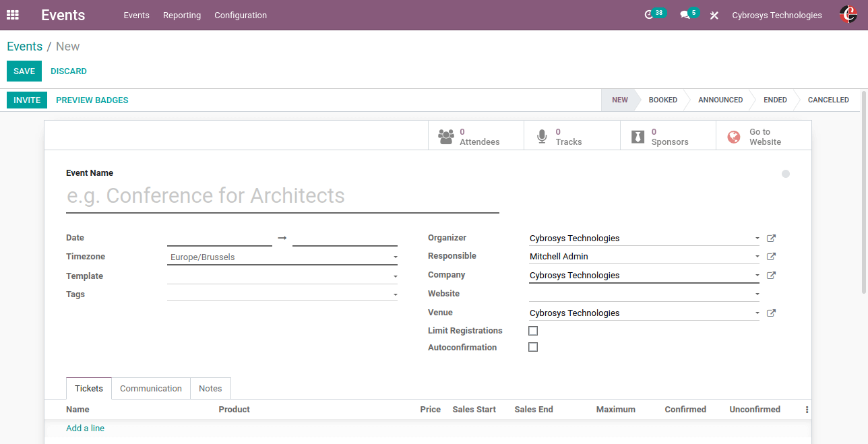
Task: Open the Events menu in the top bar
Action: point(136,15)
